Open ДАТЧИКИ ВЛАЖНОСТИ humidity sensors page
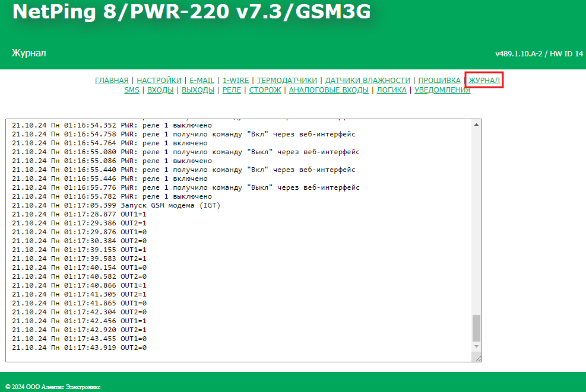The width and height of the screenshot is (586, 392). click(368, 80)
